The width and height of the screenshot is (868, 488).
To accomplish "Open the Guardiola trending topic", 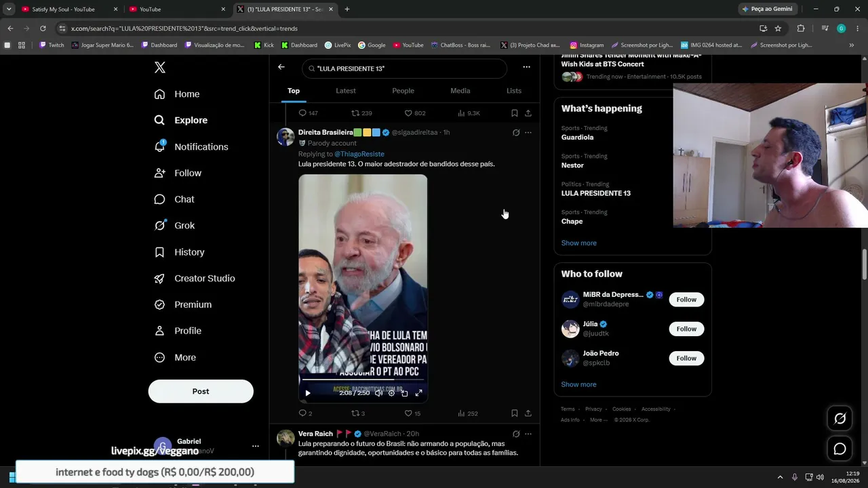I will pos(577,137).
